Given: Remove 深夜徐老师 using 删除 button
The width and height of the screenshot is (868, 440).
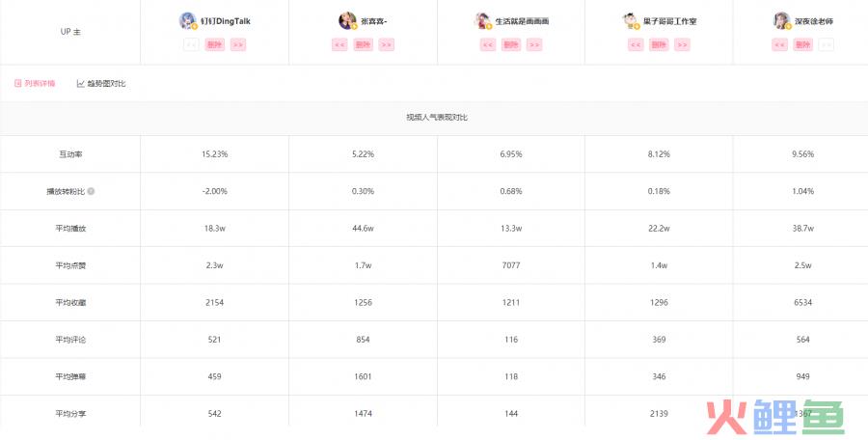Looking at the screenshot, I should pos(802,45).
